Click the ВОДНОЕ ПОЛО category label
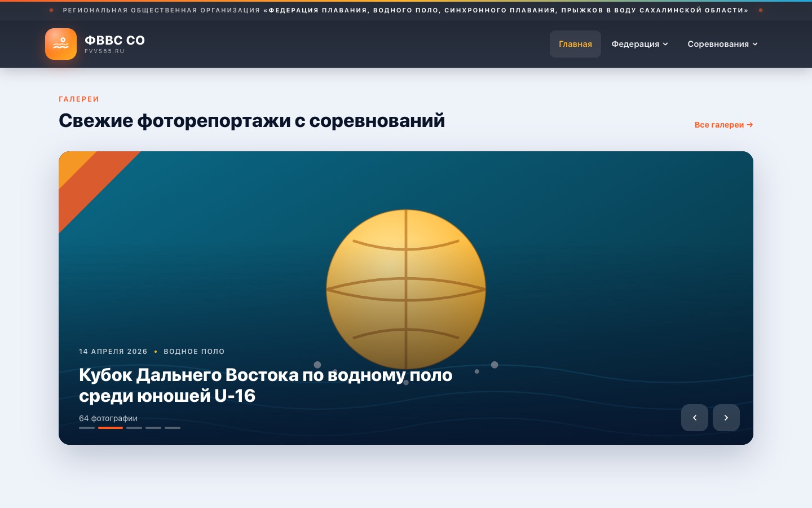This screenshot has height=508, width=812. [x=194, y=352]
